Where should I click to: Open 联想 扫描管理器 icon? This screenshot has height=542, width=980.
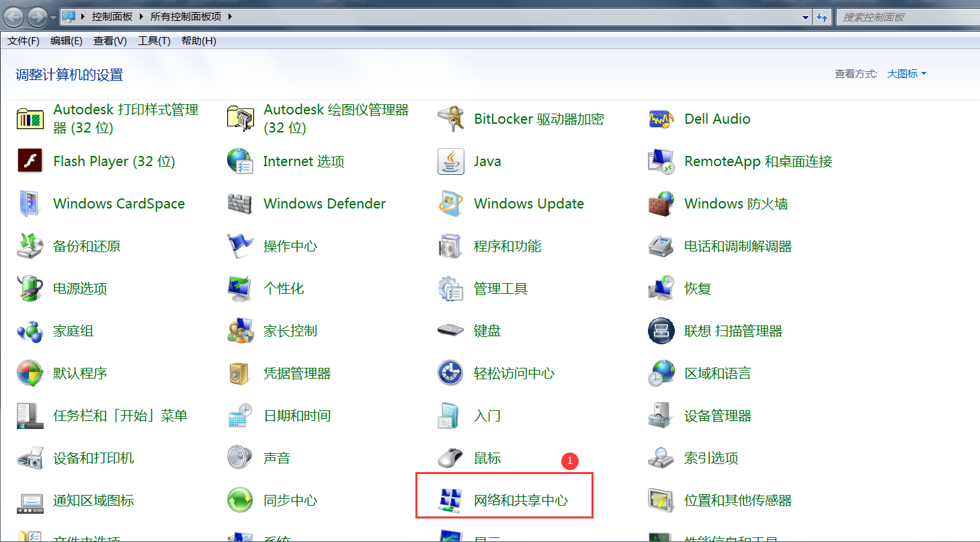click(661, 331)
